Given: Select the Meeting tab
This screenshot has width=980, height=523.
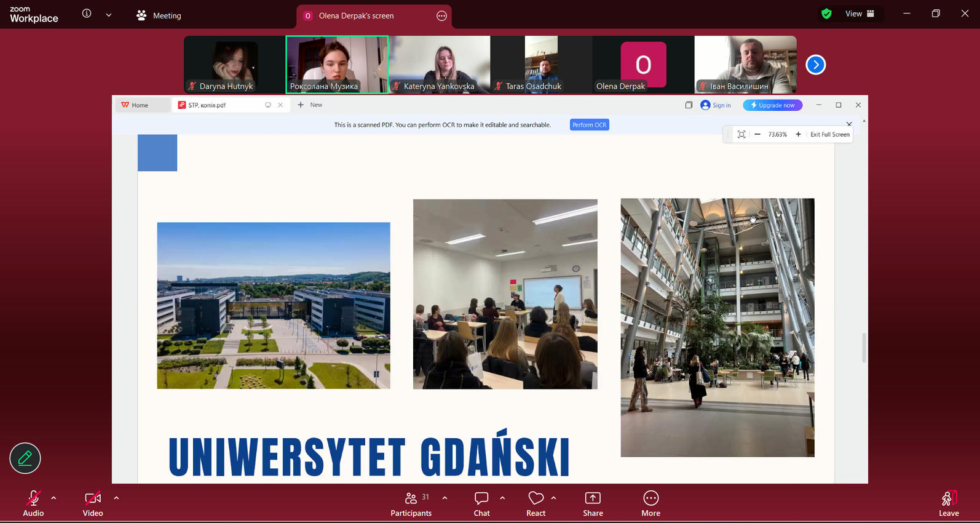Looking at the screenshot, I should 159,15.
